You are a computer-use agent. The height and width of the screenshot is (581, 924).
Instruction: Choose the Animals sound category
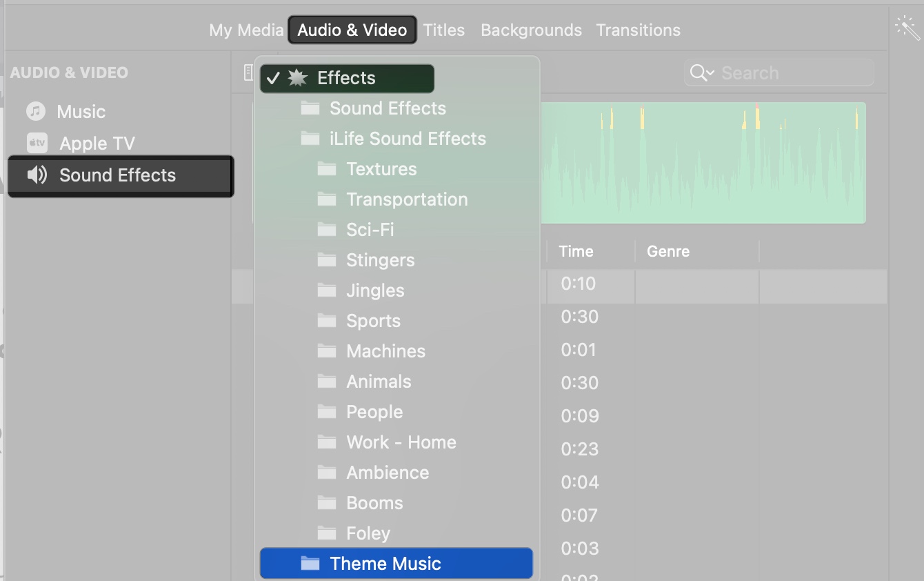pos(378,381)
